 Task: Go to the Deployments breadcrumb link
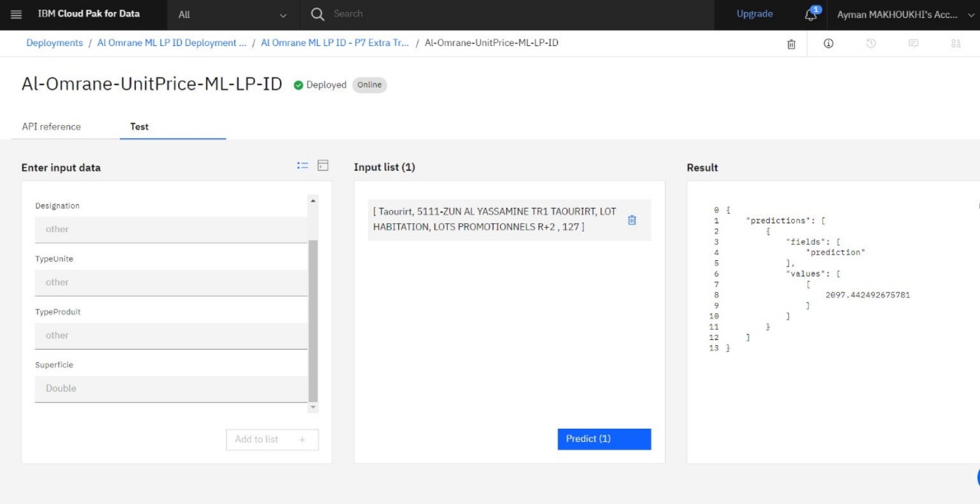pos(54,43)
